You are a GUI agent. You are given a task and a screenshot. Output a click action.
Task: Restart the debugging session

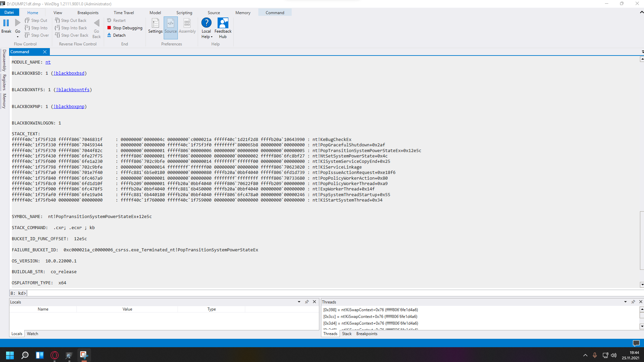pos(116,21)
